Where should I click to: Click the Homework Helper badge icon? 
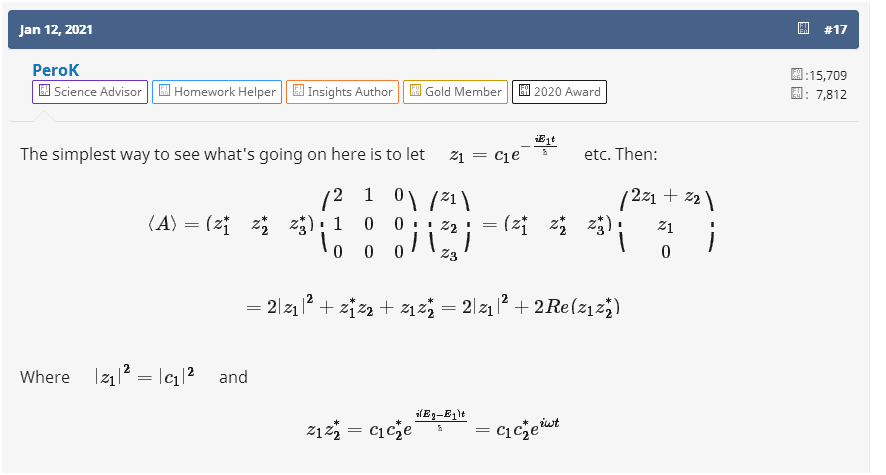(x=165, y=91)
